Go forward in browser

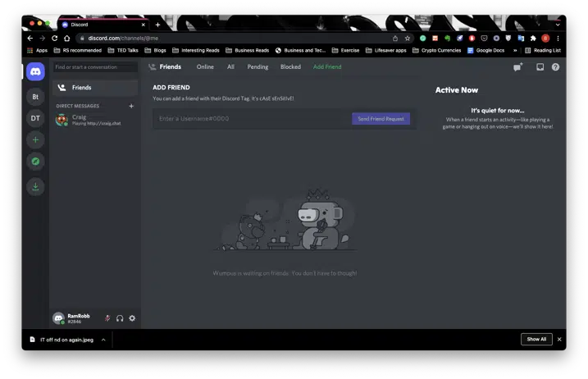pos(43,38)
